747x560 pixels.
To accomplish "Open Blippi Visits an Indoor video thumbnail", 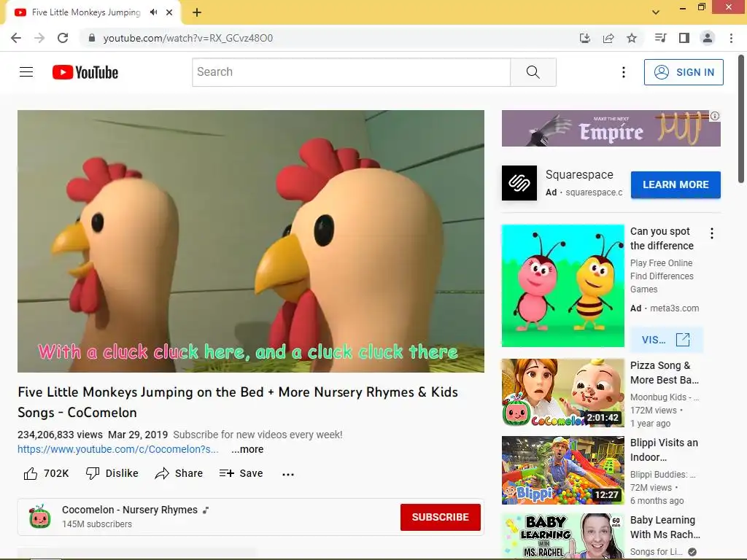I will (x=562, y=470).
